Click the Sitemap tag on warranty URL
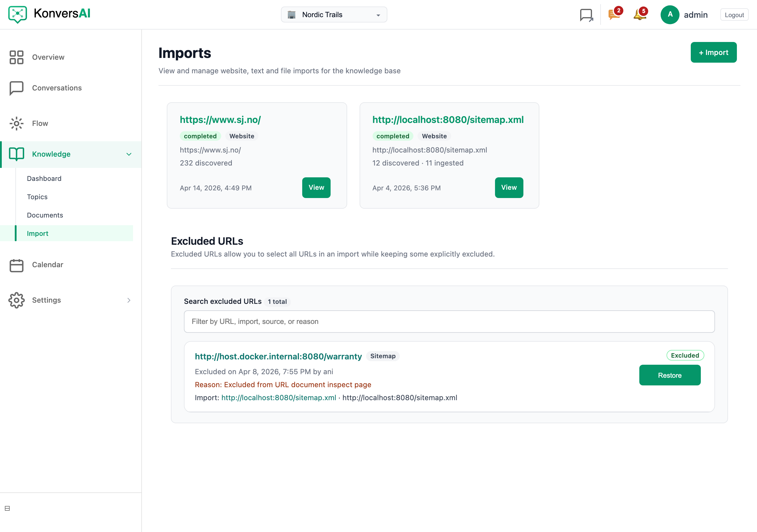 pyautogui.click(x=383, y=356)
